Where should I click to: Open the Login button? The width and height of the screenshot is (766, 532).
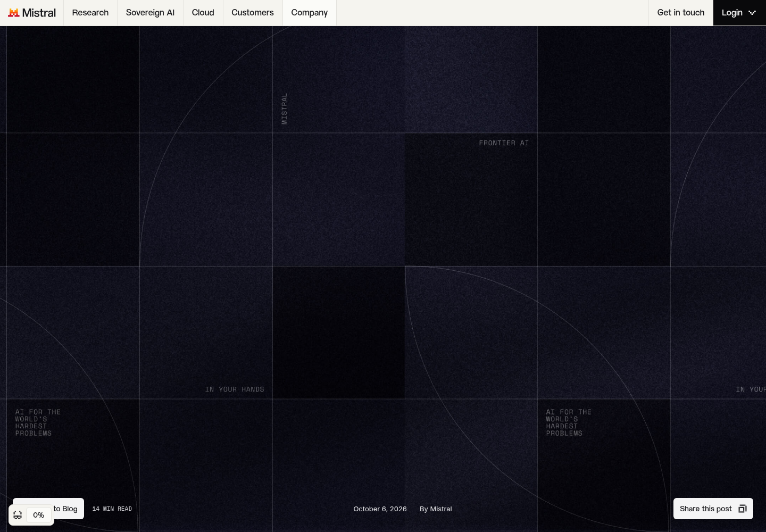[x=739, y=13]
